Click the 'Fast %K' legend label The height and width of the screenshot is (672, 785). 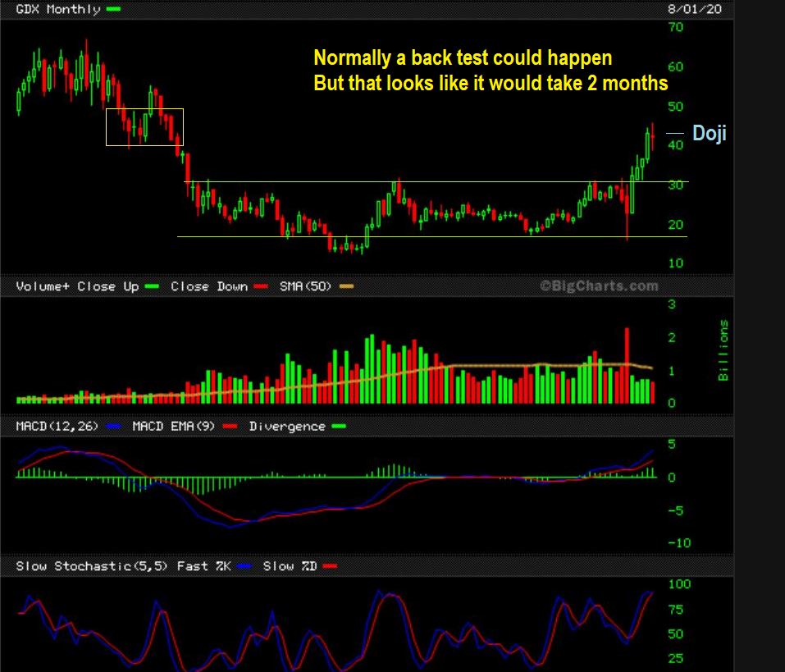tap(203, 566)
